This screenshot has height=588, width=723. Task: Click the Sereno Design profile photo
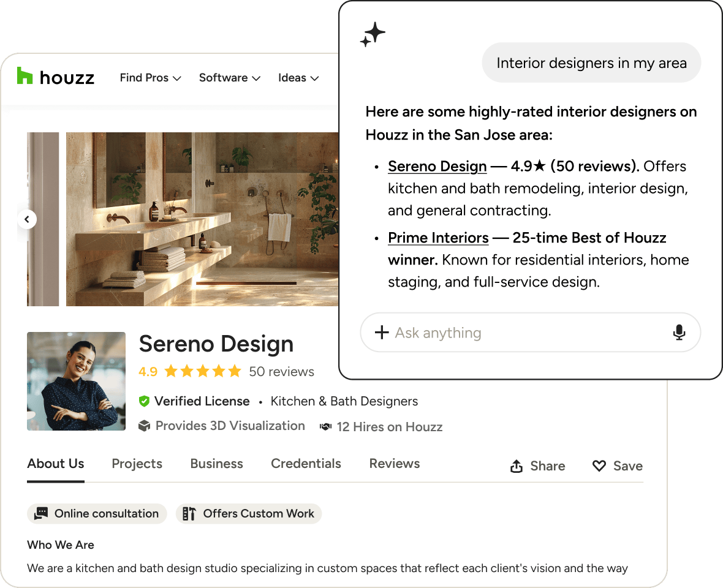click(76, 381)
